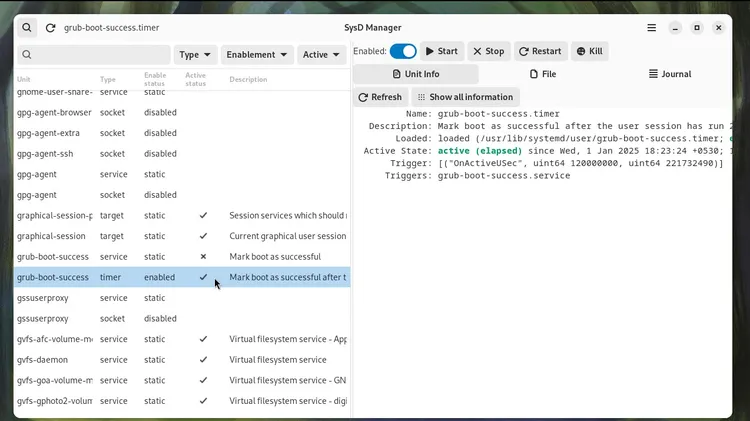Sort by the Enable status column header
This screenshot has width=750, height=421.
[x=155, y=79]
